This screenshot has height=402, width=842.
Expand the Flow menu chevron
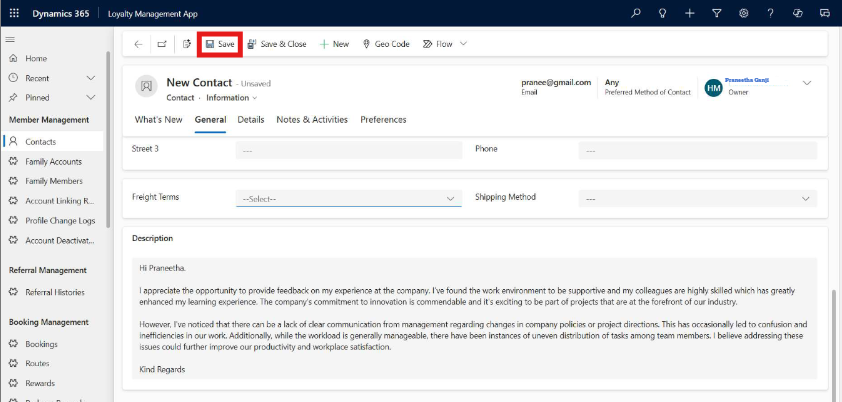click(463, 44)
